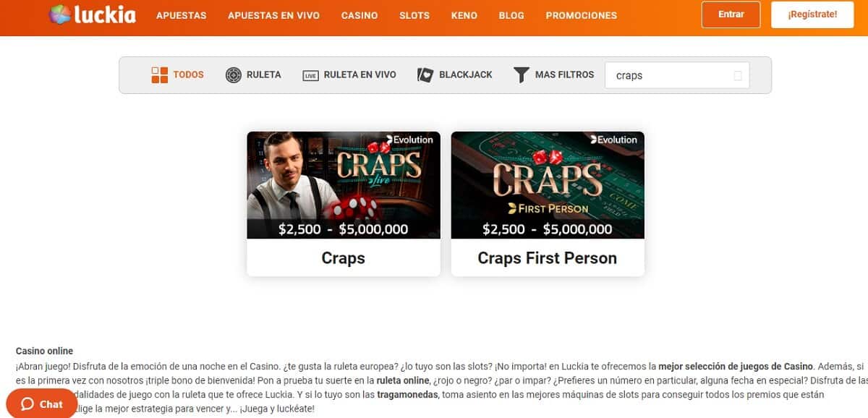Viewport: 868px width, 418px height.
Task: Go to the Apuestas menu
Action: coord(181,15)
